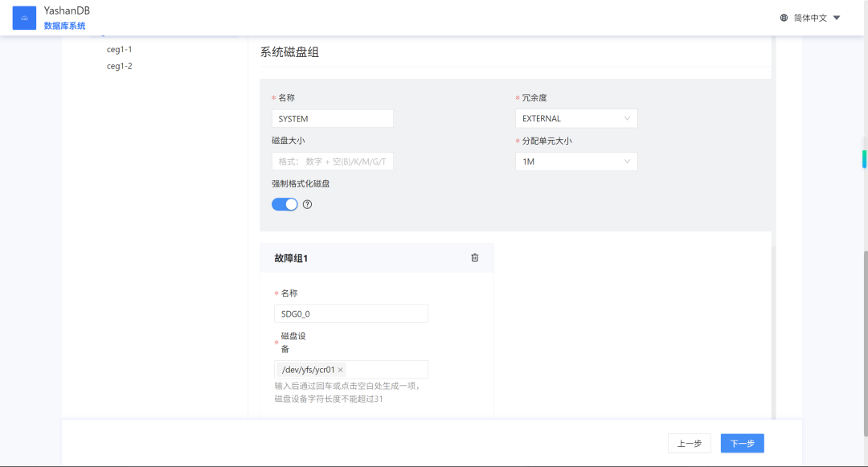Image resolution: width=868 pixels, height=467 pixels.
Task: Toggle the force format disk switch
Action: tap(285, 204)
